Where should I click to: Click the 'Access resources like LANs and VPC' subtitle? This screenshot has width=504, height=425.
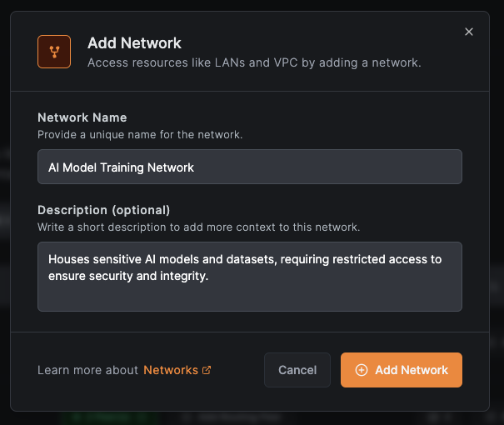tap(254, 62)
